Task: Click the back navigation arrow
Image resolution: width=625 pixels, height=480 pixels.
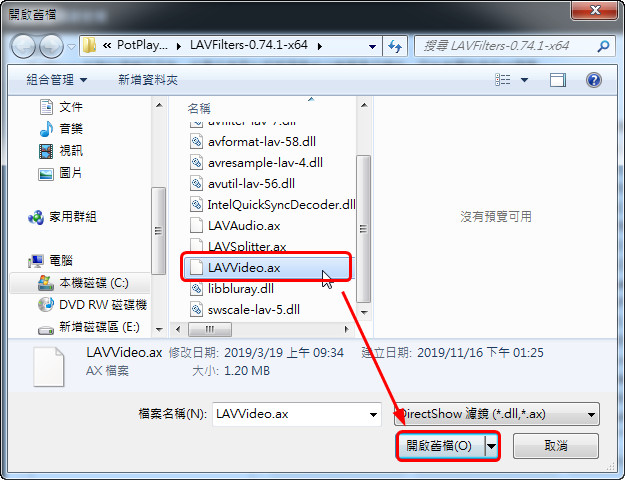Action: click(x=23, y=46)
